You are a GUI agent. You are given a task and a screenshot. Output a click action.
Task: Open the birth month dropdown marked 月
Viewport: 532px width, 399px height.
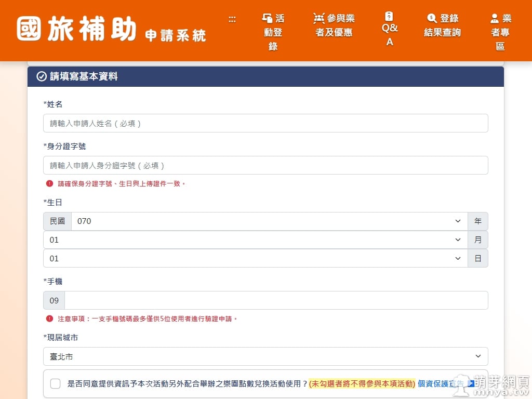[x=256, y=240]
